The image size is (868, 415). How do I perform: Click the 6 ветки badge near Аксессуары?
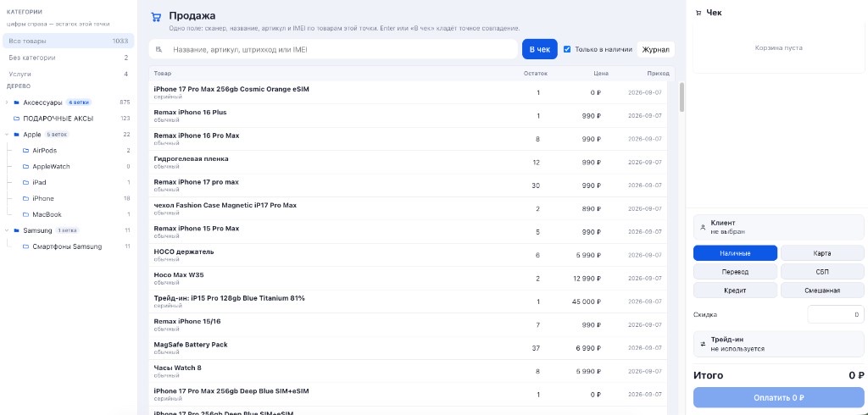79,102
